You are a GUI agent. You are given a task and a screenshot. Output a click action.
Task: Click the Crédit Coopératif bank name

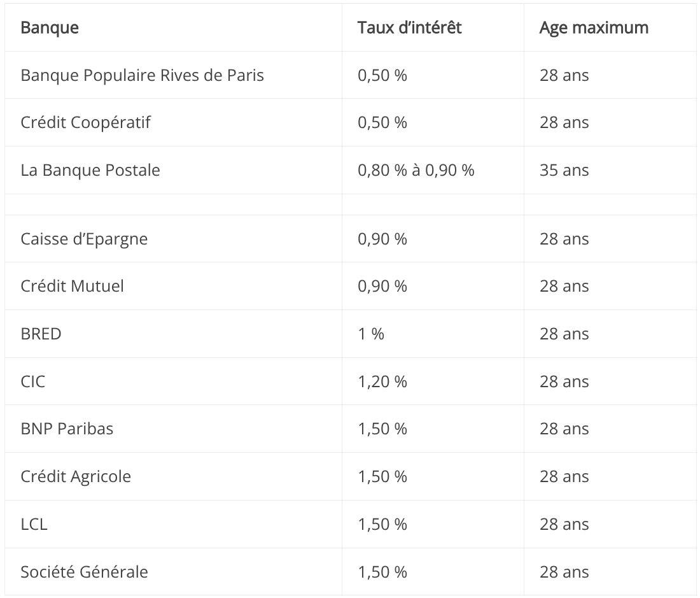[85, 122]
